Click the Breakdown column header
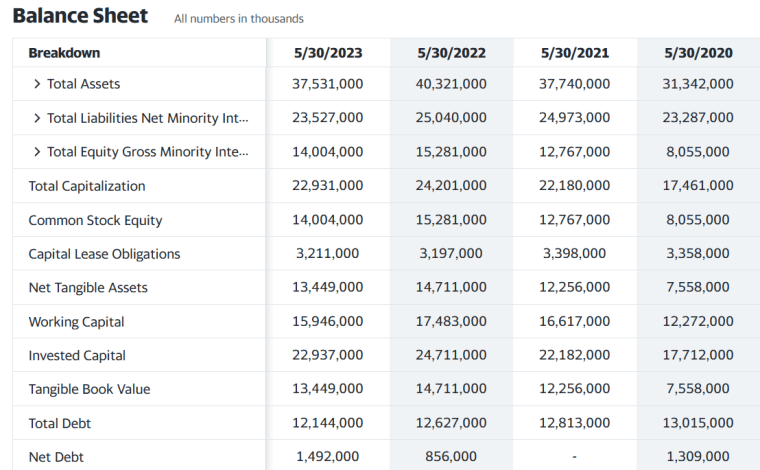This screenshot has height=470, width=760. 64,53
